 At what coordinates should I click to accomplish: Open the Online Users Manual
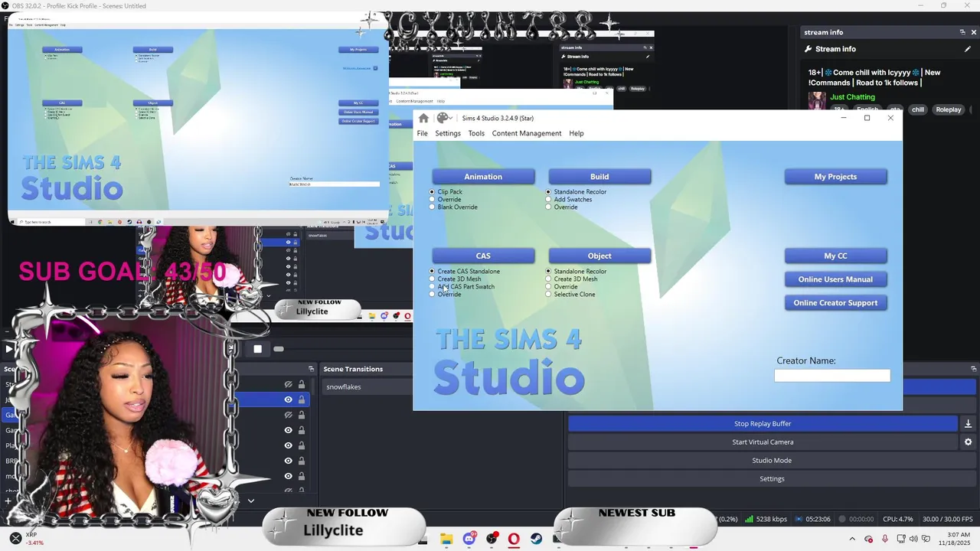coord(835,279)
